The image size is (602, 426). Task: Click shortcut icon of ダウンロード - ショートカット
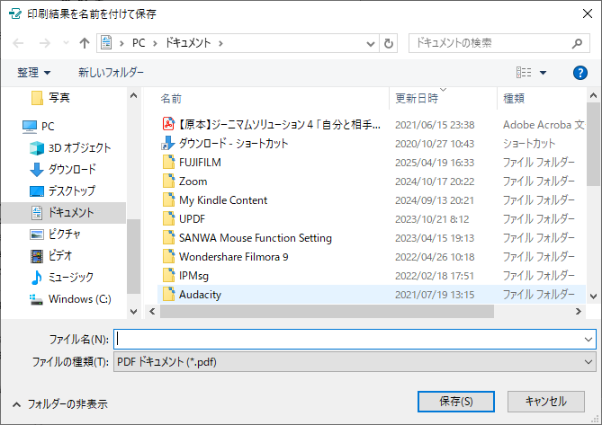click(169, 143)
